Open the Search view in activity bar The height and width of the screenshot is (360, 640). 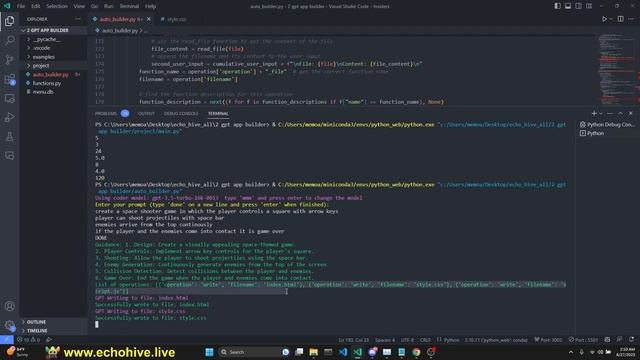tap(9, 40)
